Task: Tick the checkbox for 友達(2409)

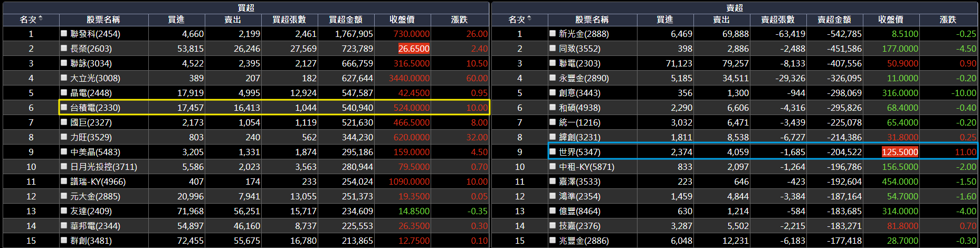Action: (x=64, y=211)
